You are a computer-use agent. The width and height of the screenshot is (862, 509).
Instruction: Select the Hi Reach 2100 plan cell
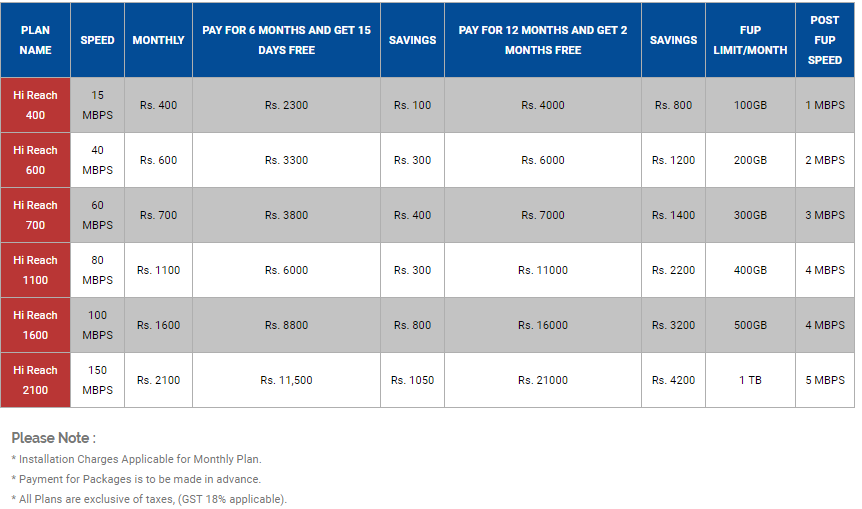coord(35,380)
